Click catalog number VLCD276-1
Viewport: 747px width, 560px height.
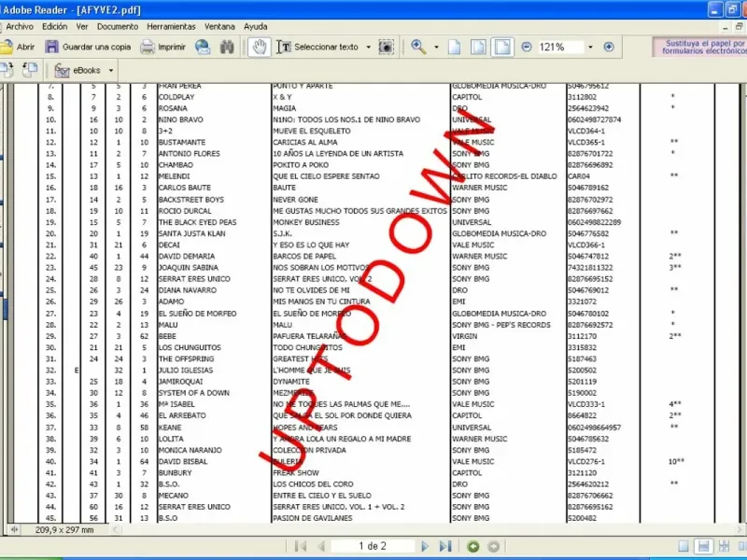586,461
